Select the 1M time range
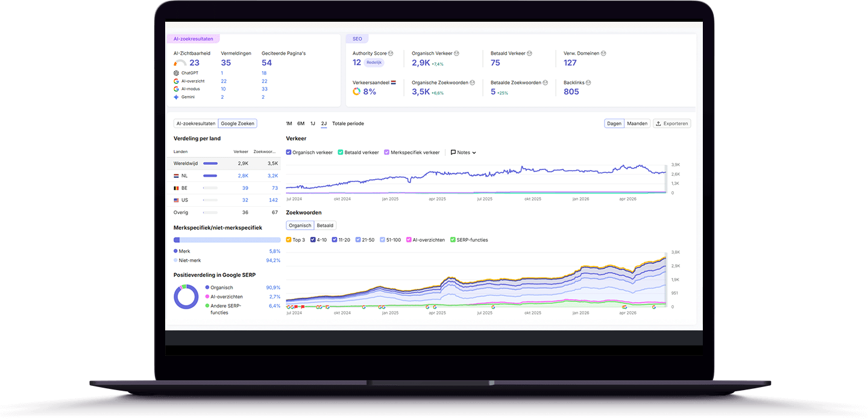This screenshot has width=868, height=419. tap(289, 124)
